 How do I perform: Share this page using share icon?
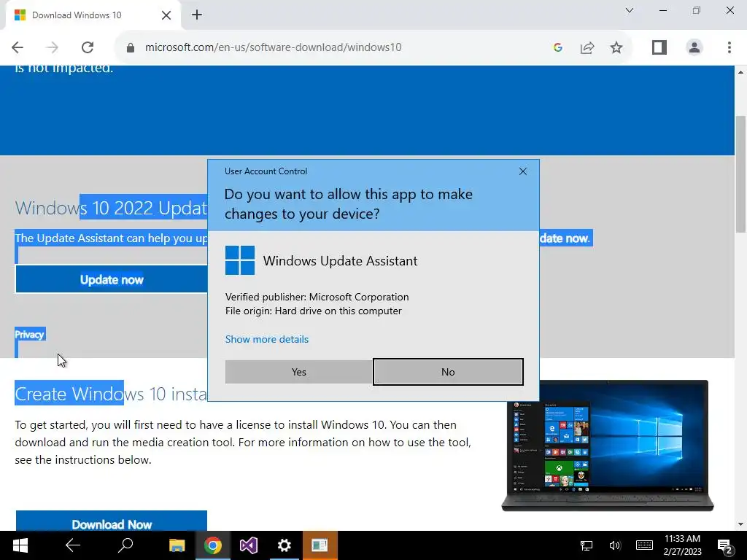587,47
